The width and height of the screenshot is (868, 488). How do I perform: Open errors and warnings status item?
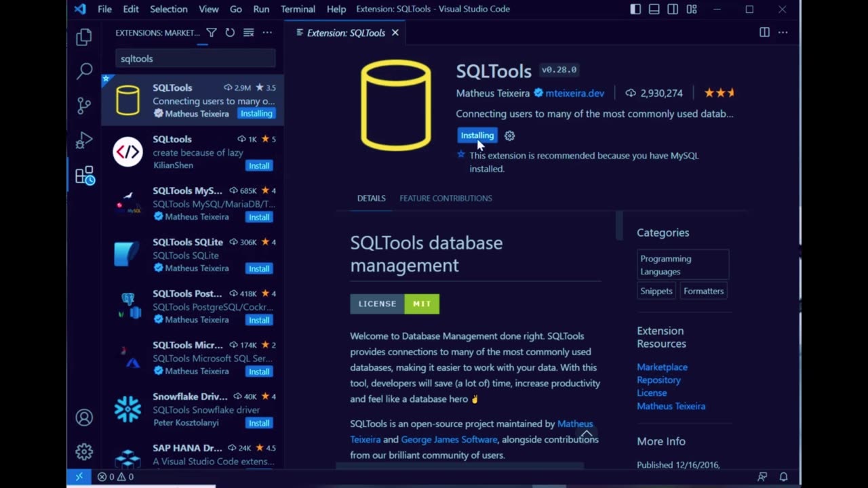(x=115, y=476)
